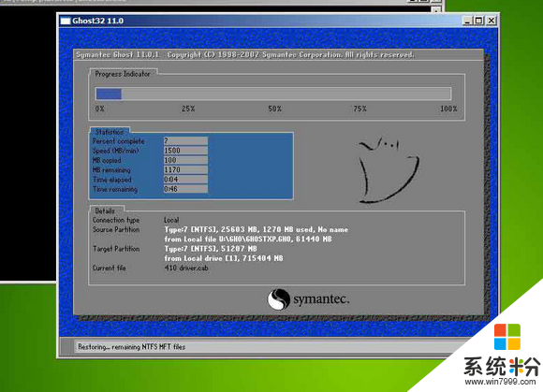Click the blue filled progress bar segment

pos(109,94)
